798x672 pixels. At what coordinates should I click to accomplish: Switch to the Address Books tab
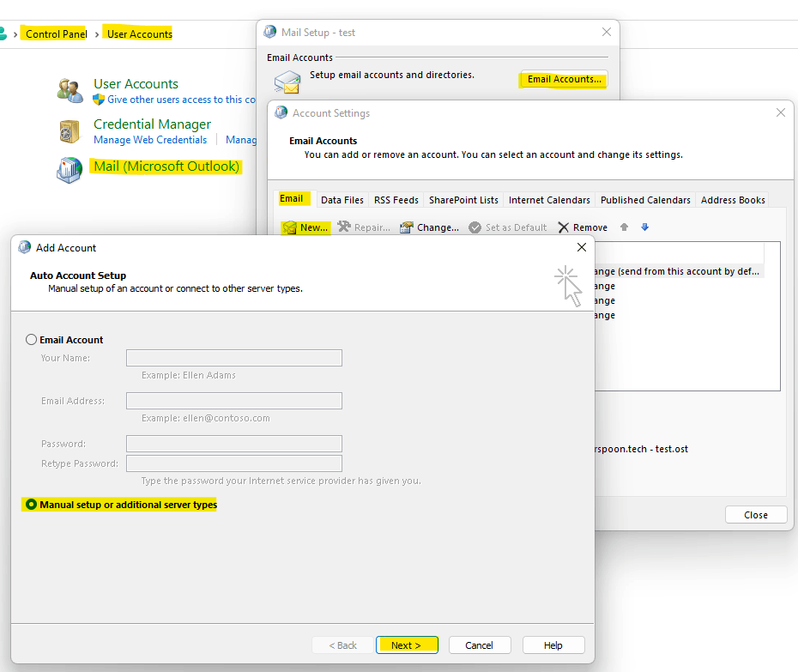tap(733, 200)
